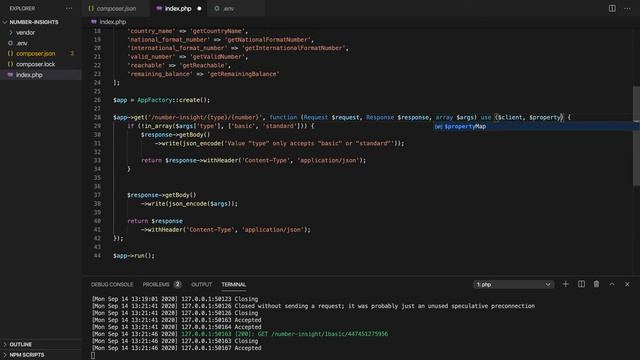Maximize the panel with the up chevron

[612, 284]
